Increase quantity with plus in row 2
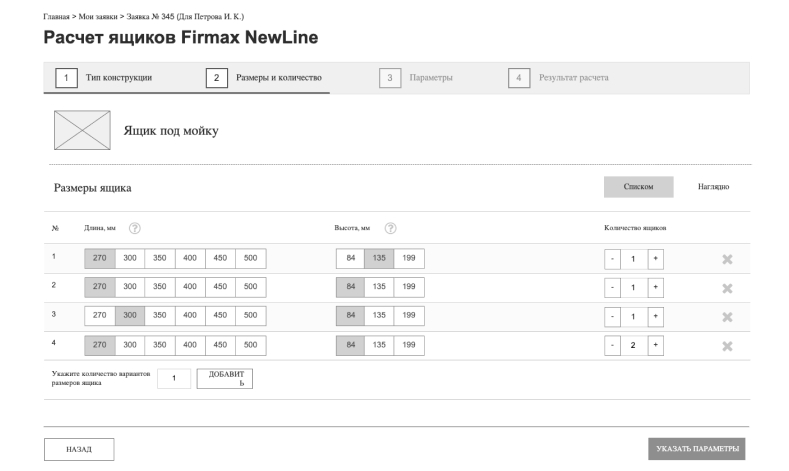 (655, 287)
